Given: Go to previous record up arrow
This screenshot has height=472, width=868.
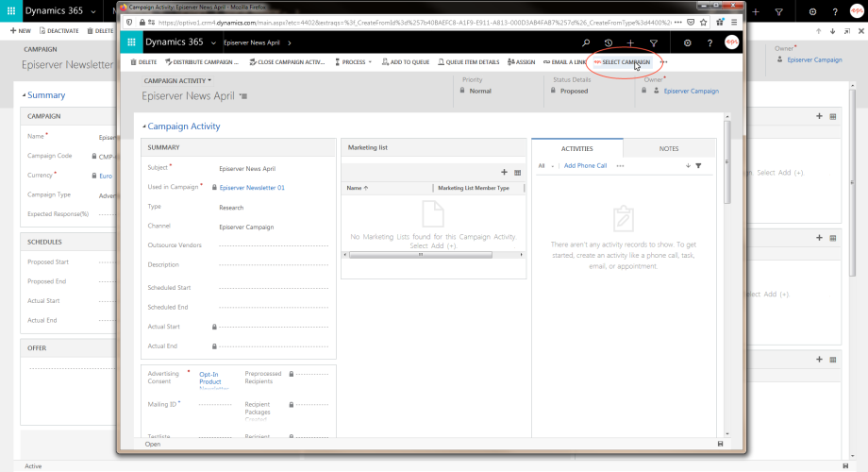Looking at the screenshot, I should pos(818,31).
